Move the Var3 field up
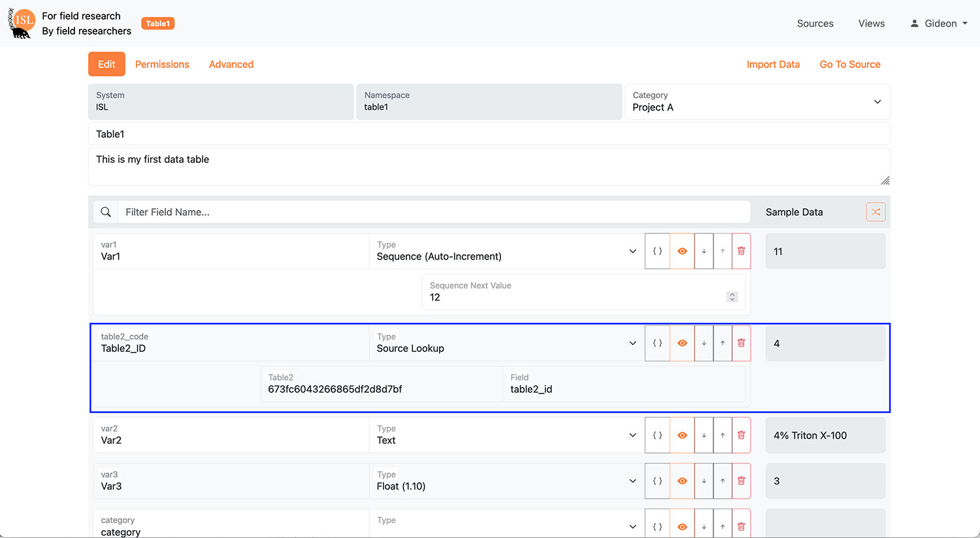This screenshot has height=538, width=980. tap(723, 481)
